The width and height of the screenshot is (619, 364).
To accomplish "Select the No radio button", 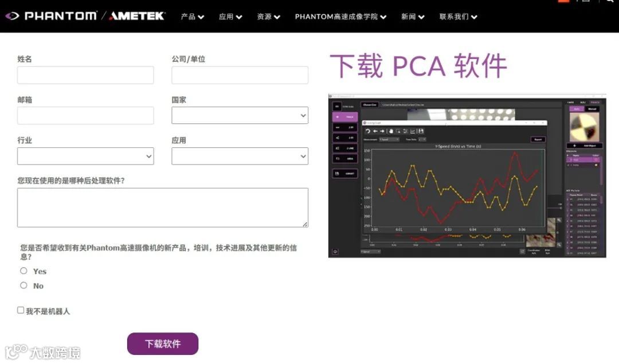I will pos(23,285).
